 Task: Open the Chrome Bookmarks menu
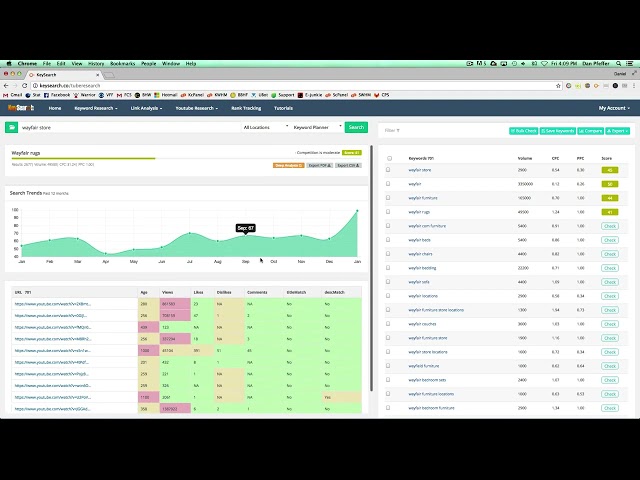tap(122, 64)
